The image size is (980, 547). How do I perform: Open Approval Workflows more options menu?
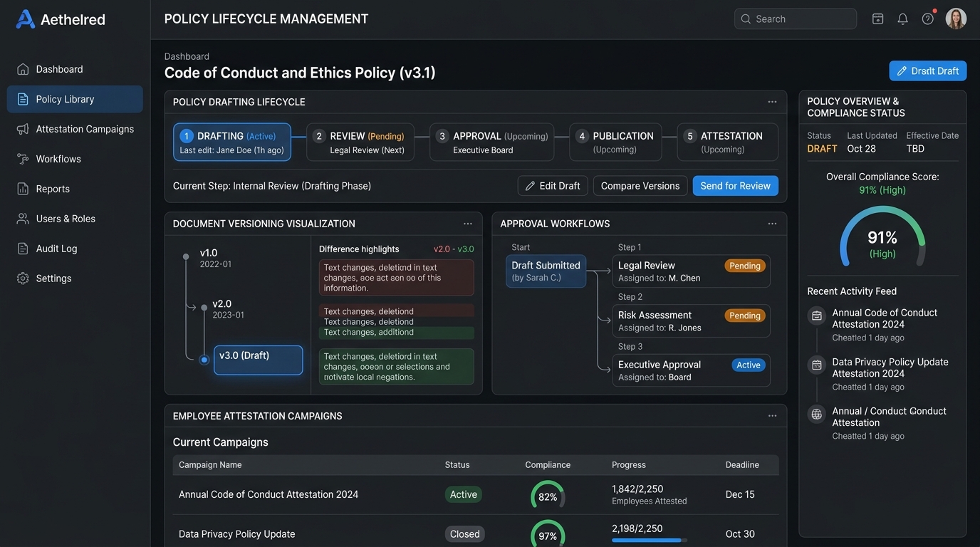(x=772, y=224)
